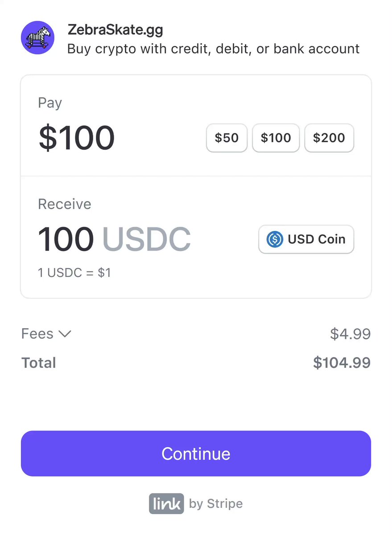Open the by Stripe link
392x535 pixels.
pos(216,504)
